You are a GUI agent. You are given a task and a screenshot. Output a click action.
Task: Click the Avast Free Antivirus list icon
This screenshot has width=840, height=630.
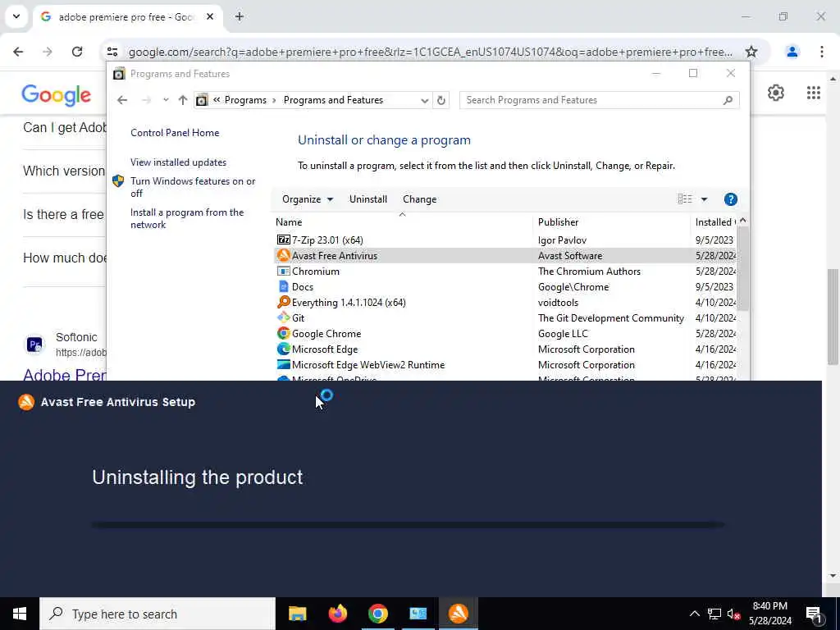283,256
